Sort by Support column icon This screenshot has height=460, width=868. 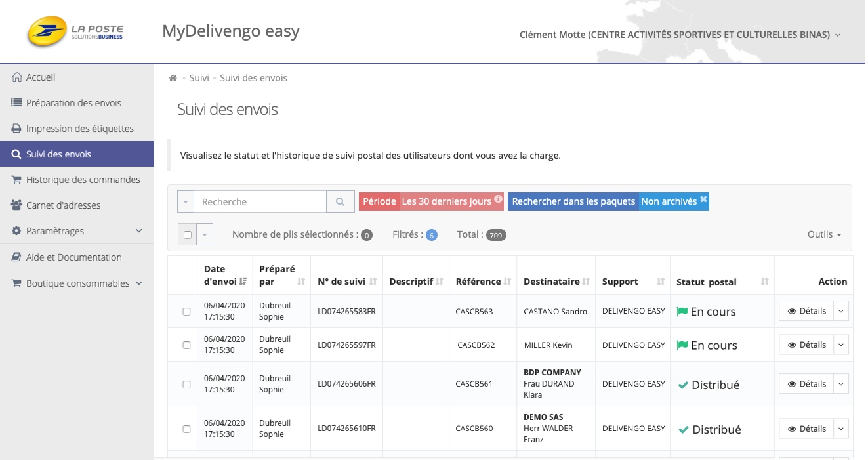click(661, 282)
